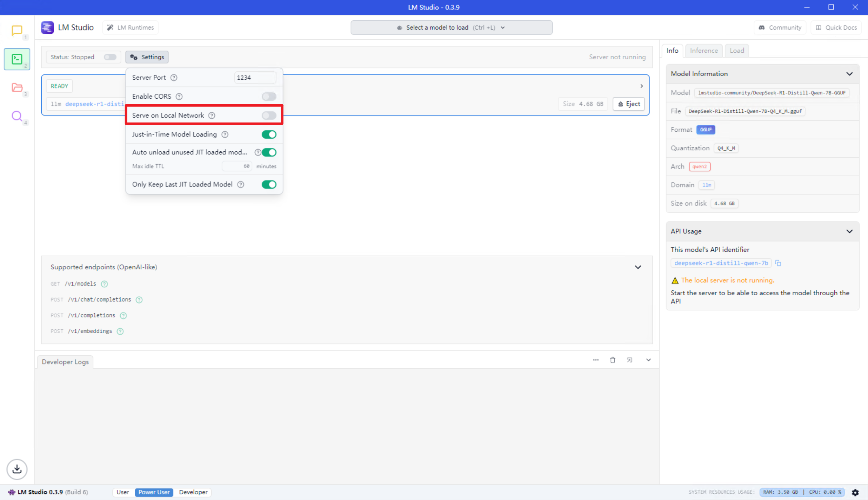
Task: Click help icon next to Server Port
Action: click(174, 78)
